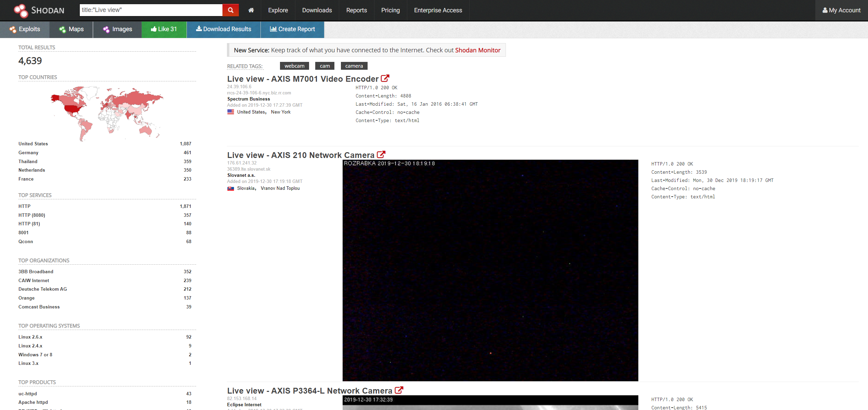The image size is (868, 410).
Task: Filter operating systems by Windows 7 or 8
Action: point(36,355)
